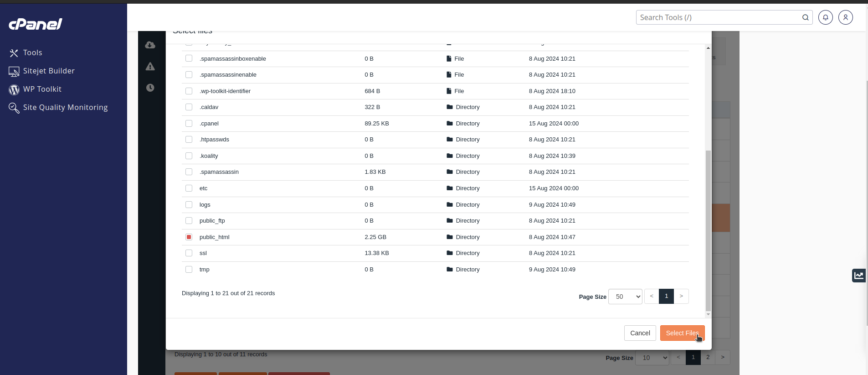Click the Search Tools input field

pos(719,17)
